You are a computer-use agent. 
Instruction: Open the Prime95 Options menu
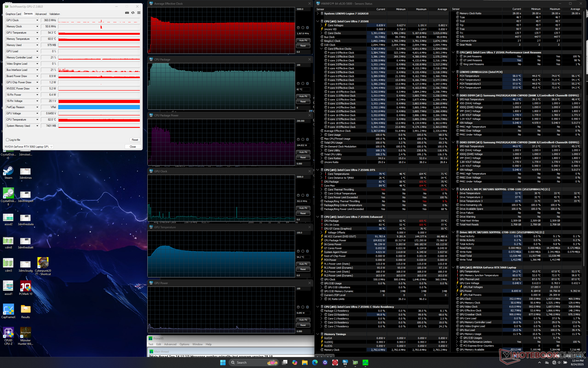coord(184,344)
